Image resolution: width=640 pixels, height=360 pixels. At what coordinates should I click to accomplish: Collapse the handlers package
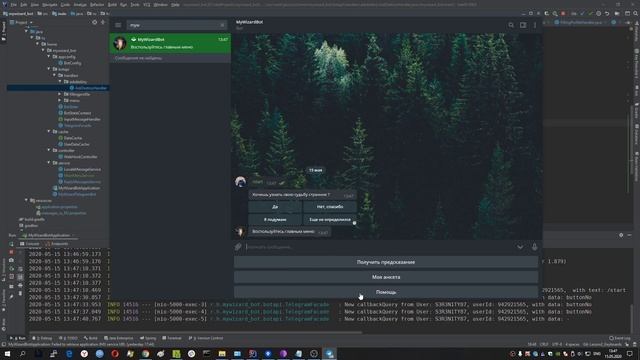[x=54, y=76]
